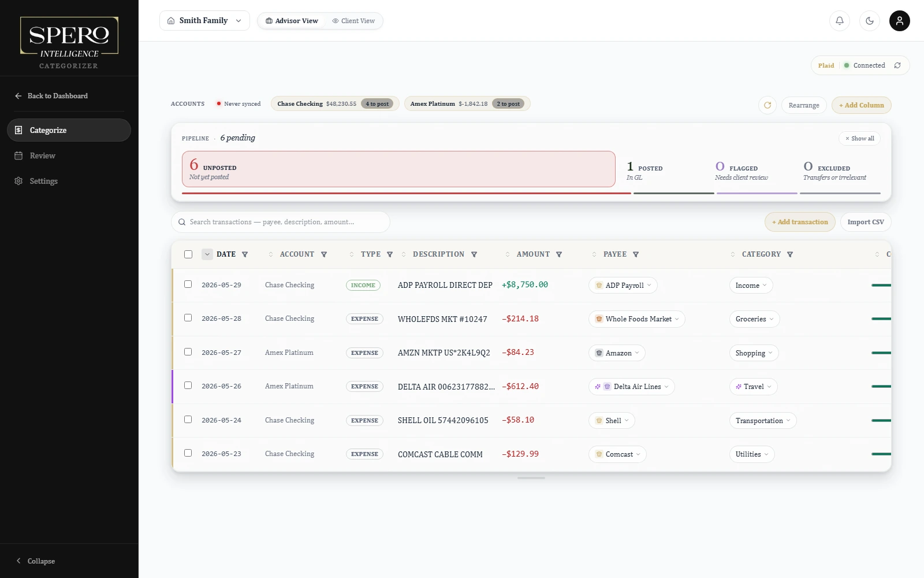Focus the Search transactions field
Screen dimensions: 924x578
point(281,222)
